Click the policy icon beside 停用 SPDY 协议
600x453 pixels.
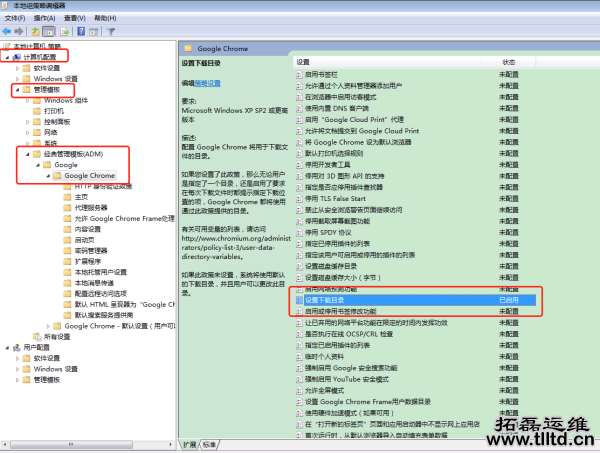pyautogui.click(x=299, y=233)
